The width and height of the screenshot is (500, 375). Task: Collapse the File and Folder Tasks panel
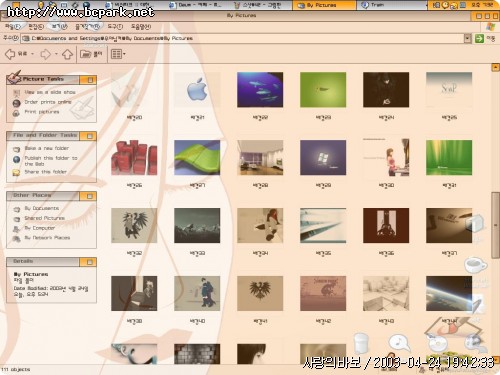(90, 136)
